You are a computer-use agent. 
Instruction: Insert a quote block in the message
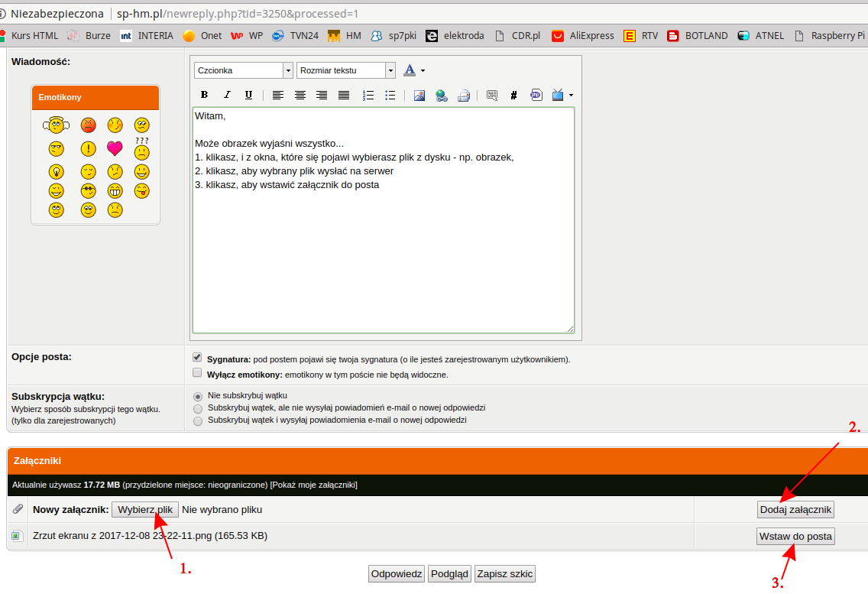[x=491, y=96]
